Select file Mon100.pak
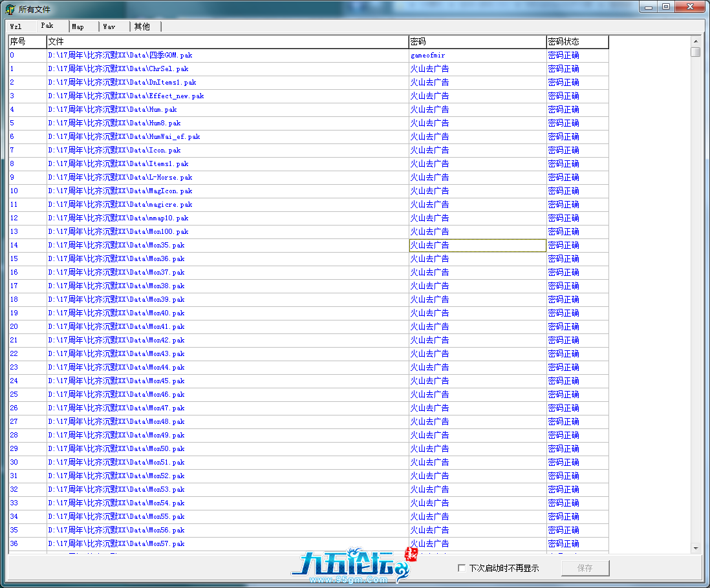The height and width of the screenshot is (588, 710). click(228, 231)
